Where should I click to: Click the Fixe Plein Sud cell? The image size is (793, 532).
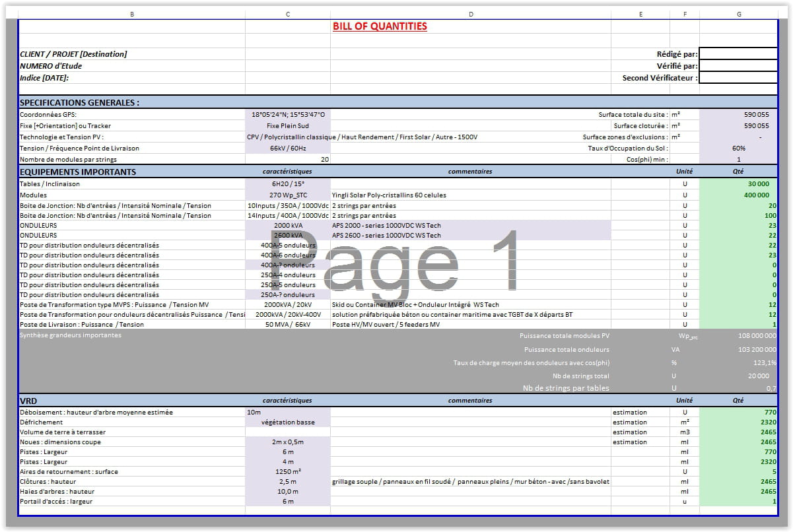click(288, 125)
